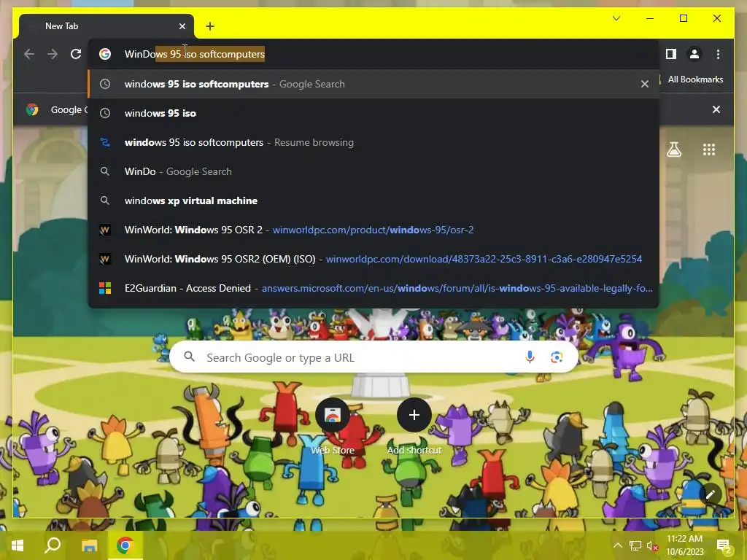Open the network icon in system tray

click(635, 545)
